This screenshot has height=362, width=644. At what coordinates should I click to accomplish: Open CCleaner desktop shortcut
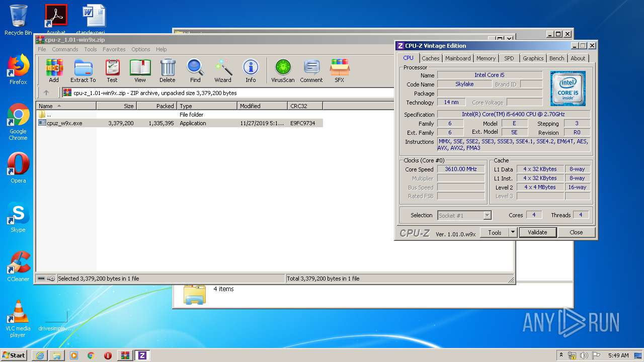pos(18,266)
